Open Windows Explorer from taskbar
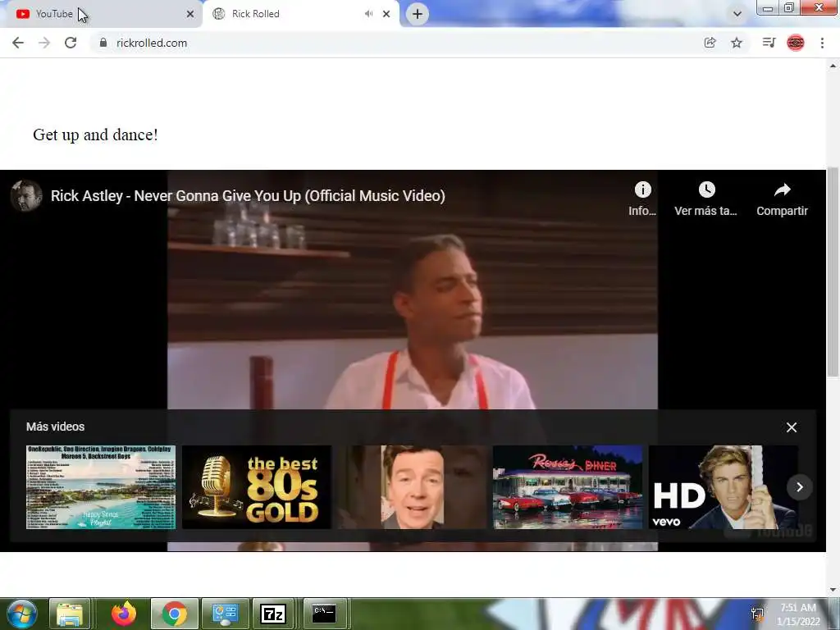The image size is (840, 630). (70, 614)
